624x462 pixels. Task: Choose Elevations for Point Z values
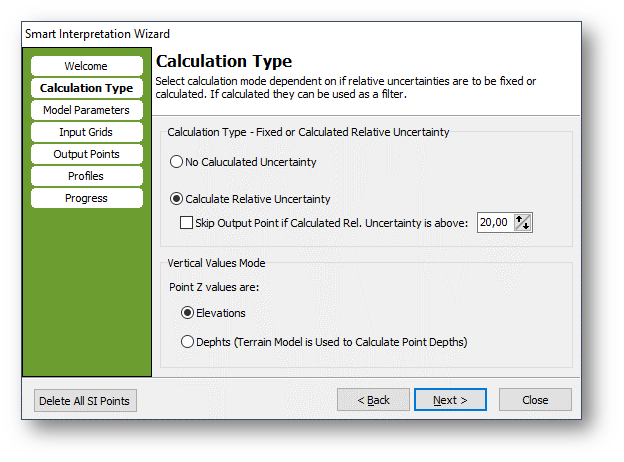(187, 313)
